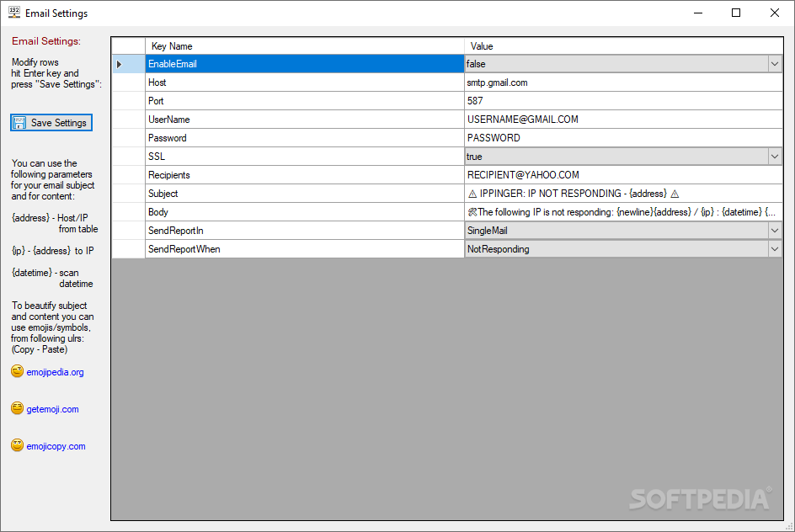
Task: Select the Recipients key name cell
Action: (305, 175)
